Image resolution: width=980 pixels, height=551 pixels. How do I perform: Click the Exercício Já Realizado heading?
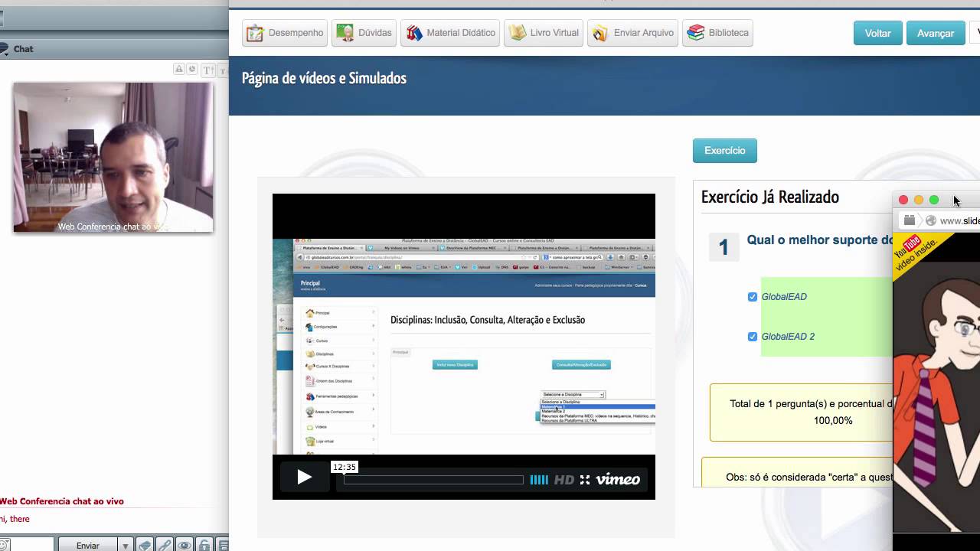(x=770, y=197)
